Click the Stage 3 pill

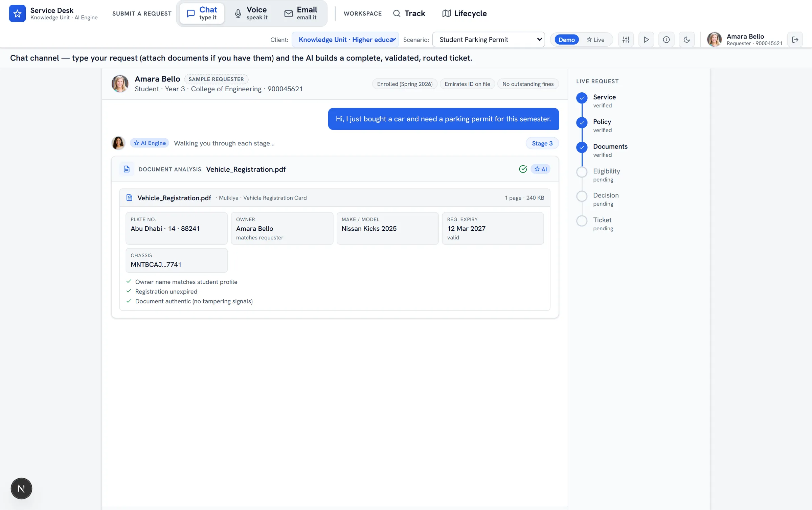tap(542, 143)
